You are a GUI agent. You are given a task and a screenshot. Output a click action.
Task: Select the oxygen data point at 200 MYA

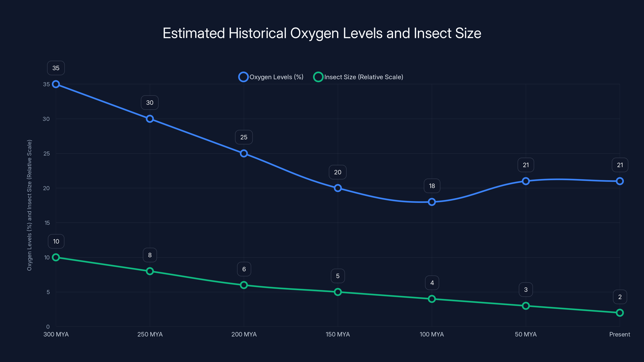coord(244,153)
